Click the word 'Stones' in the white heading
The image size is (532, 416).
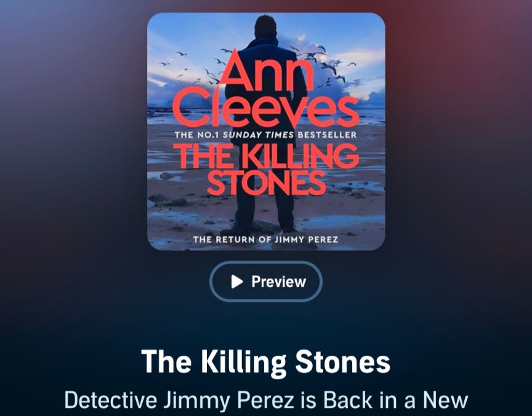pos(343,361)
